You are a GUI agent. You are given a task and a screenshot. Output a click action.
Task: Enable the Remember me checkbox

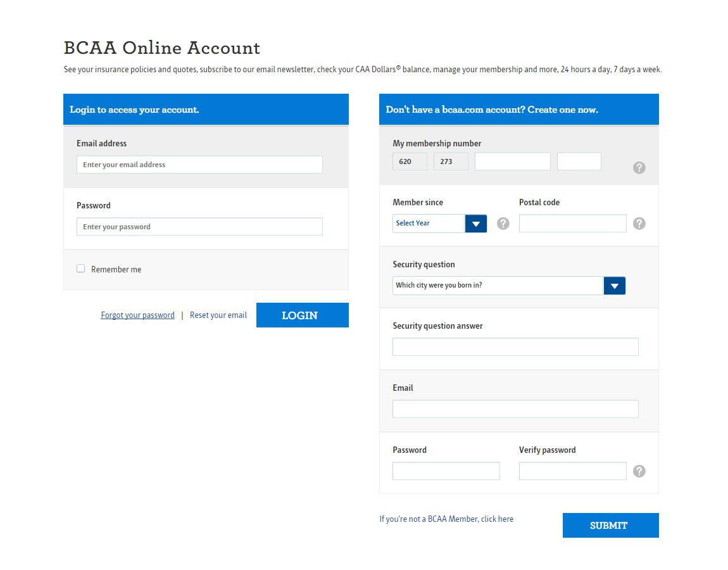tap(81, 269)
